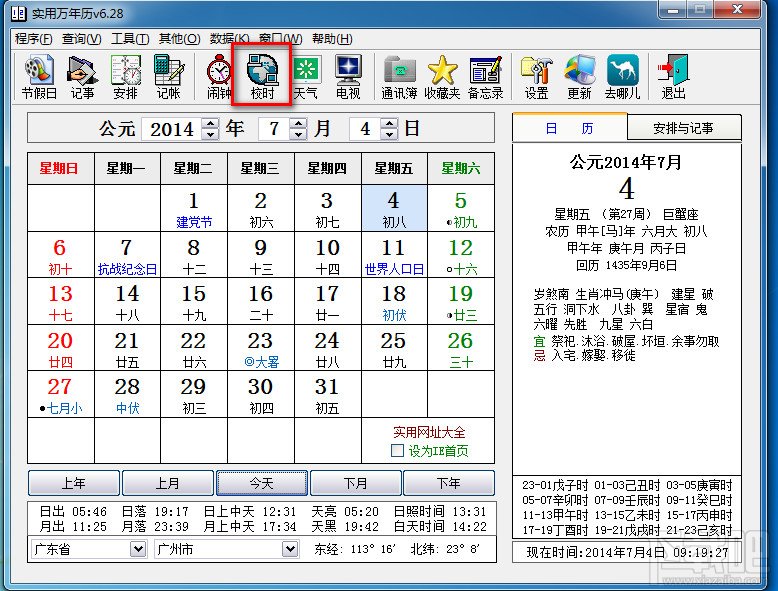Select July 7 抗战纪念日 cell
Image resolution: width=778 pixels, height=591 pixels.
pyautogui.click(x=127, y=255)
